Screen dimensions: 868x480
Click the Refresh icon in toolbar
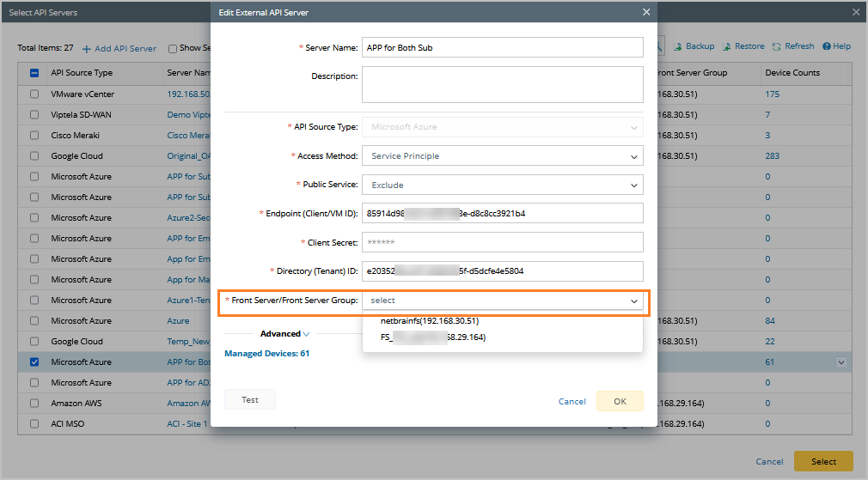[x=776, y=46]
